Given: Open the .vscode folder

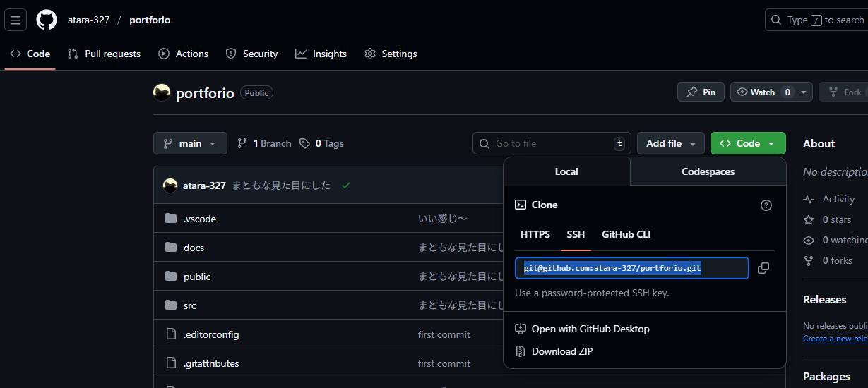Looking at the screenshot, I should point(200,219).
